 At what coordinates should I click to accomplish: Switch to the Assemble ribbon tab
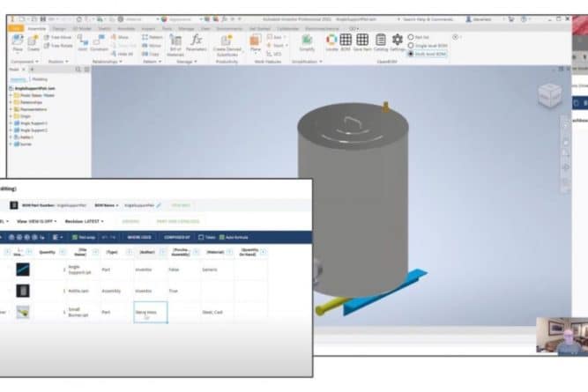[39, 26]
